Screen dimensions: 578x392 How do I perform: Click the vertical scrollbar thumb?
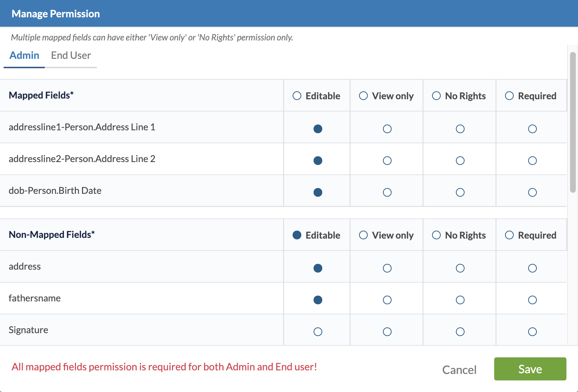click(x=573, y=122)
